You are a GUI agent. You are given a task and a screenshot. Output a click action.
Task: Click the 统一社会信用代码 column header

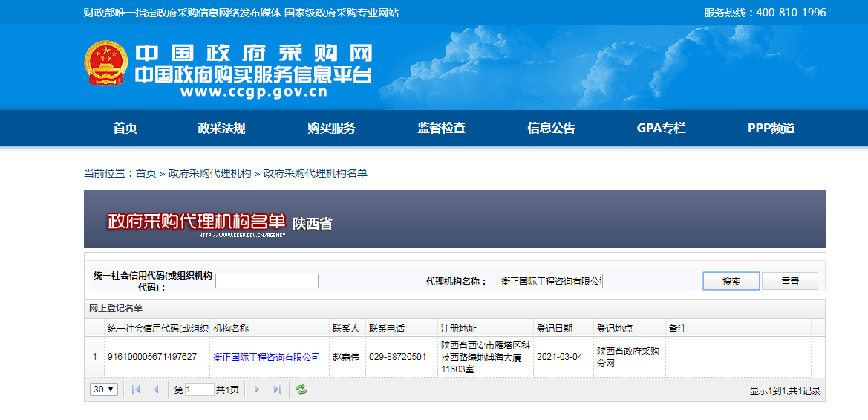[x=157, y=328]
